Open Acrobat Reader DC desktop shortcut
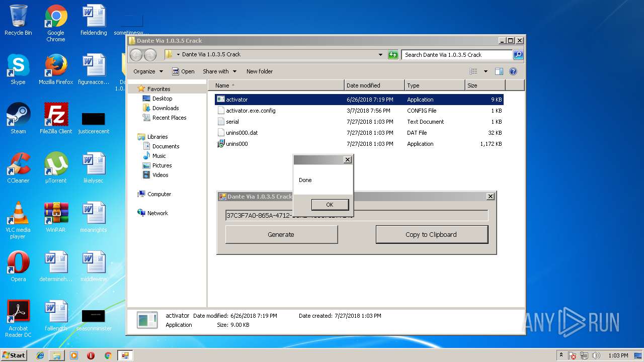644x362 pixels. click(x=18, y=319)
